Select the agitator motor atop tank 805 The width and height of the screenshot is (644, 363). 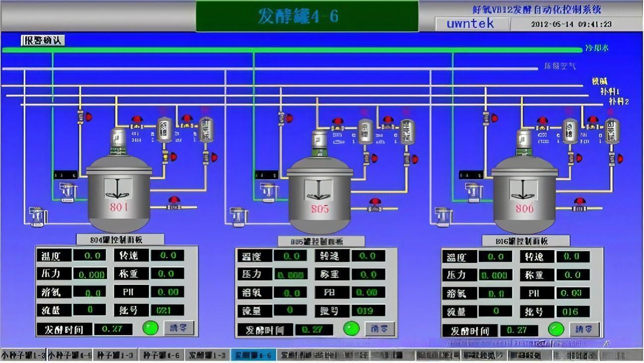[320, 140]
